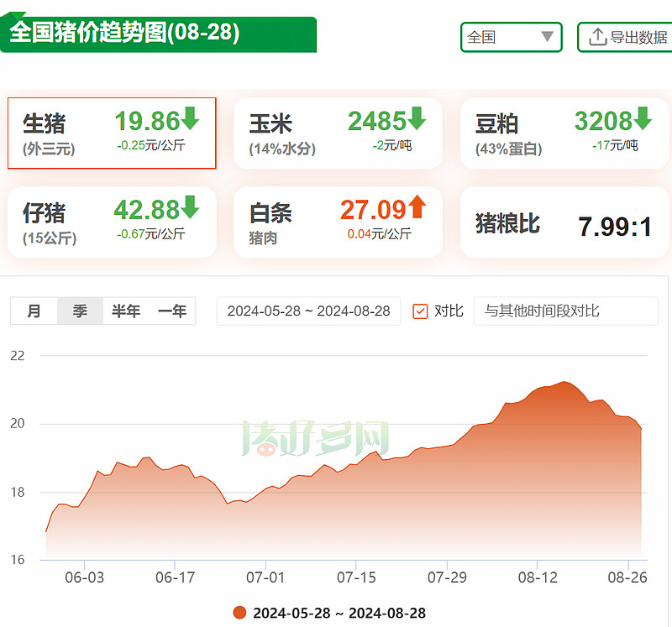The height and width of the screenshot is (627, 672).
Task: Toggle the 2024-05-28 ~ 2024-08-28 chart legend
Action: coord(329,613)
